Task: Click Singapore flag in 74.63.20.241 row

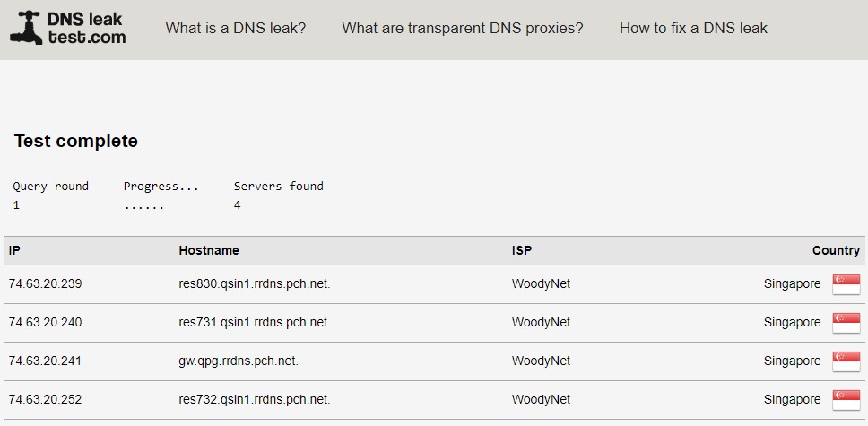Action: point(846,361)
